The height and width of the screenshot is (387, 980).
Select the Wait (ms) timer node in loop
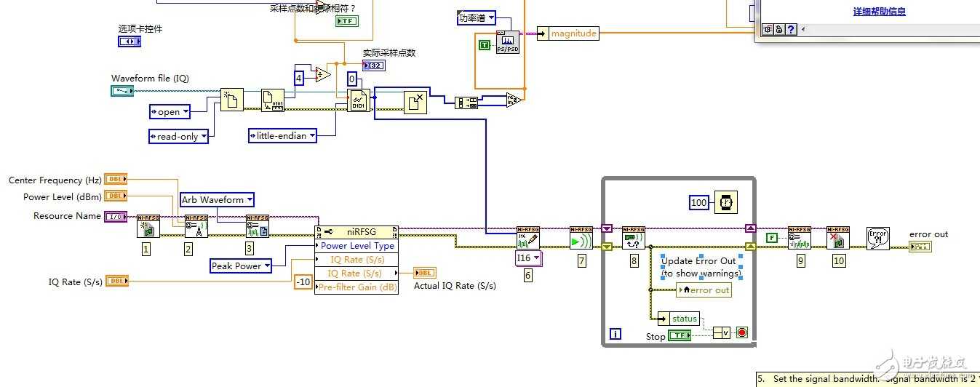726,202
